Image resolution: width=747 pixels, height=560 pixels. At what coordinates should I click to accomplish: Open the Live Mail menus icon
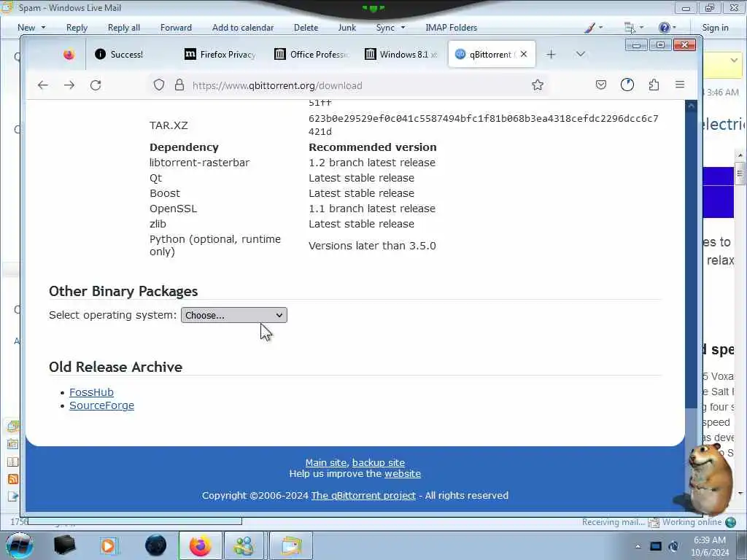[x=630, y=28]
